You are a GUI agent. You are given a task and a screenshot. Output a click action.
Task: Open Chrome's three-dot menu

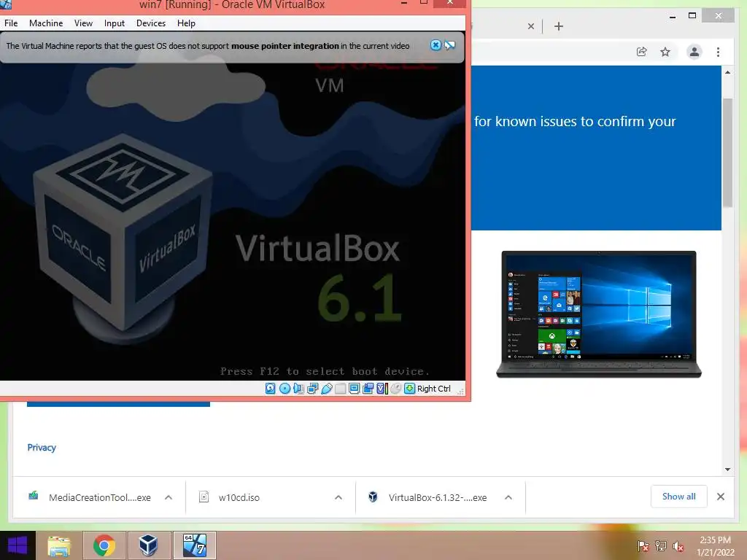click(x=718, y=52)
